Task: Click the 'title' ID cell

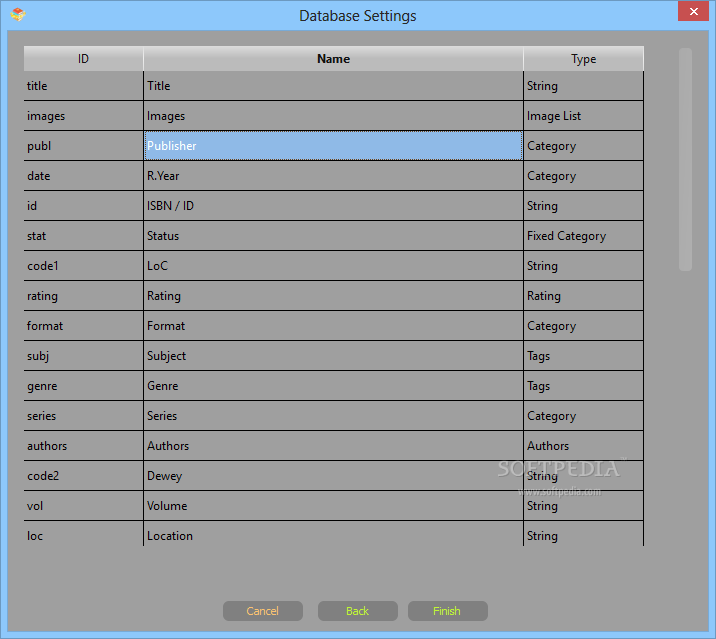Action: point(84,86)
